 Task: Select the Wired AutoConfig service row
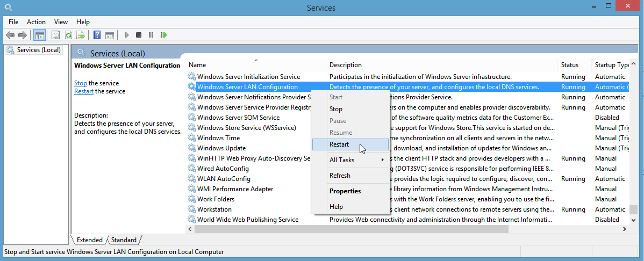click(x=407, y=169)
